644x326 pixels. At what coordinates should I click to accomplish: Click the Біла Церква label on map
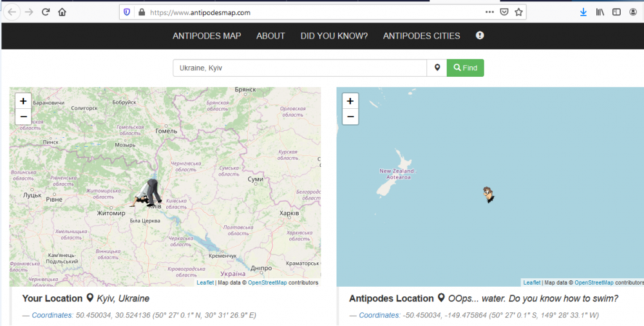click(145, 221)
